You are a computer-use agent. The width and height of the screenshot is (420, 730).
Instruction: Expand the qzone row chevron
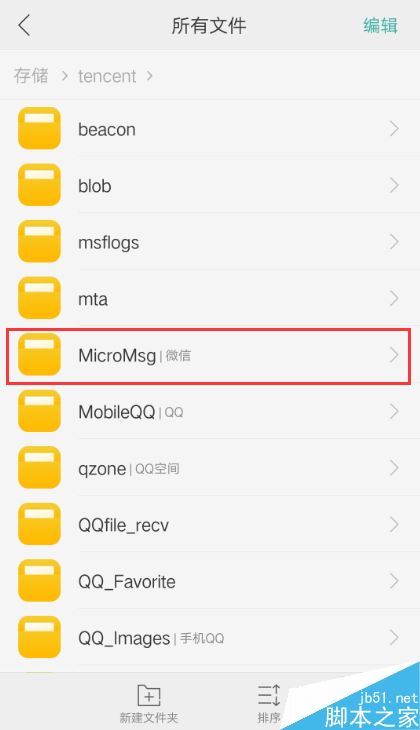pos(394,468)
